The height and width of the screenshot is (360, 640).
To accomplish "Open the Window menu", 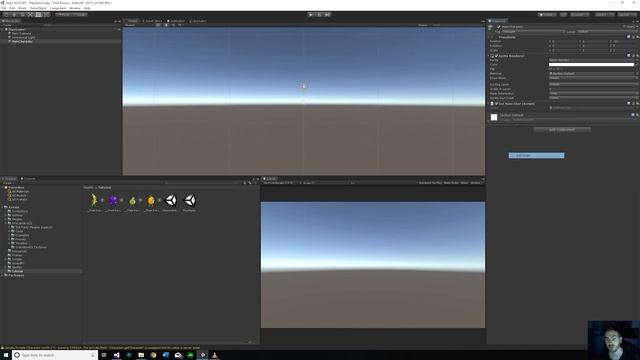I will point(75,8).
